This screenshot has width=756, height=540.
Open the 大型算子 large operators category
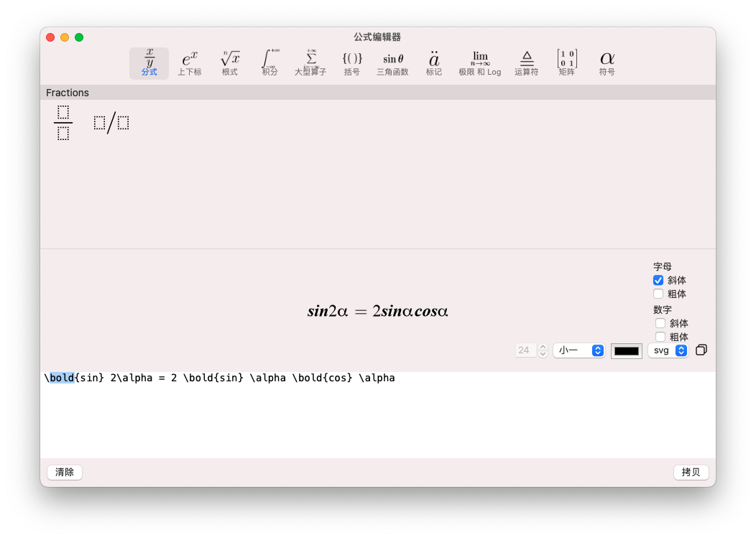pyautogui.click(x=310, y=63)
